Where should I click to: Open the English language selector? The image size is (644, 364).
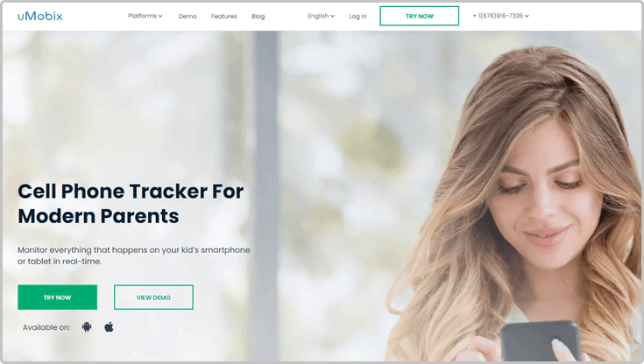(x=322, y=16)
